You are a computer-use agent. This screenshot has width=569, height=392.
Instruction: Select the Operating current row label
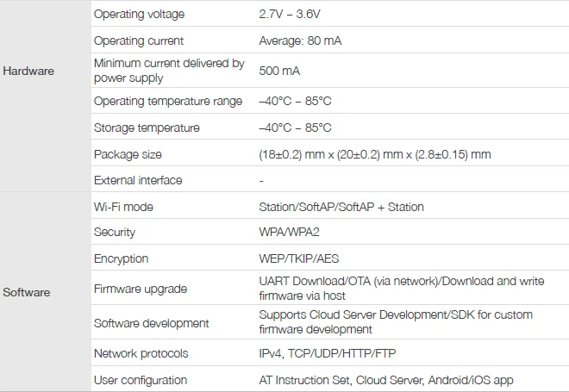[x=139, y=40]
